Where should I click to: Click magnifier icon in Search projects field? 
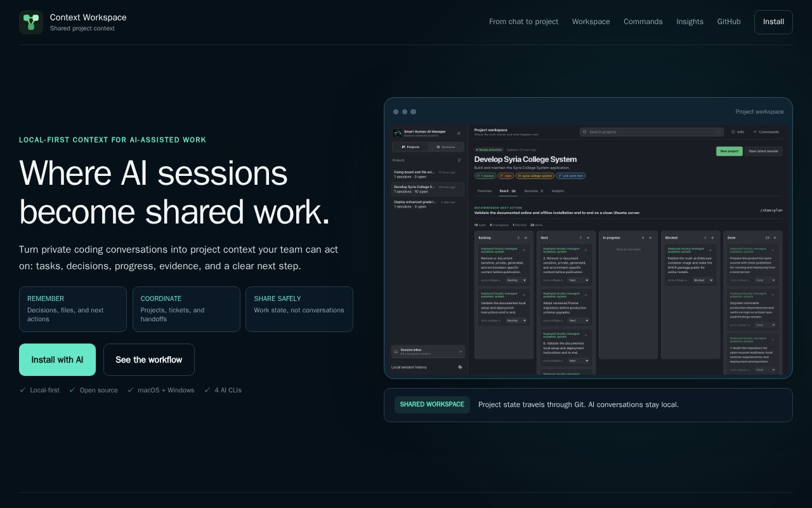pyautogui.click(x=586, y=132)
